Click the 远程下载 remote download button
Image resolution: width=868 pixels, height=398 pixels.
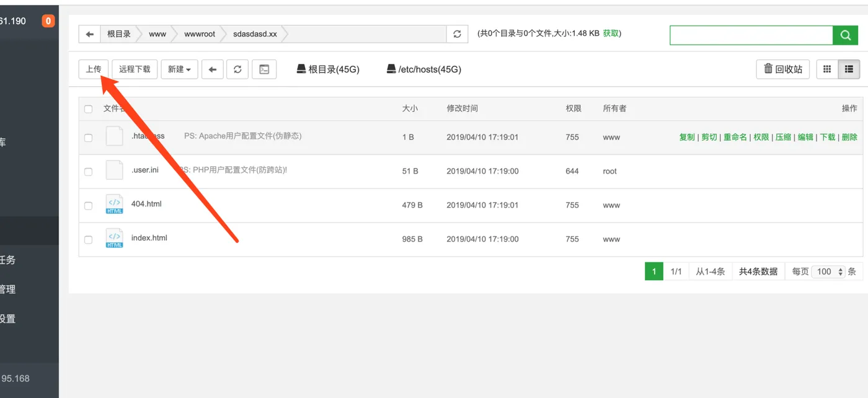135,69
